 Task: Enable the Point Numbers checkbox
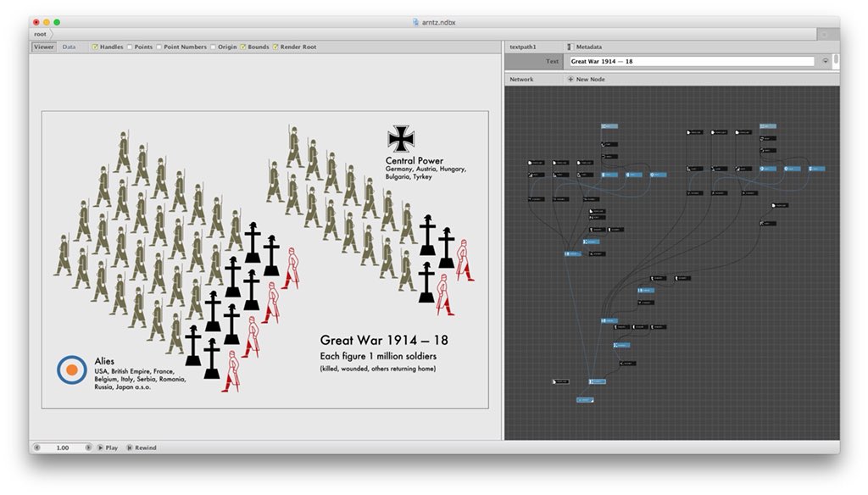[x=159, y=47]
